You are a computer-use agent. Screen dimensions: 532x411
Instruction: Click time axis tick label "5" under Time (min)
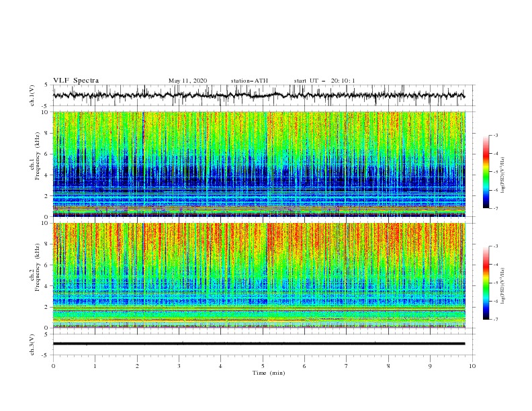[x=263, y=366]
